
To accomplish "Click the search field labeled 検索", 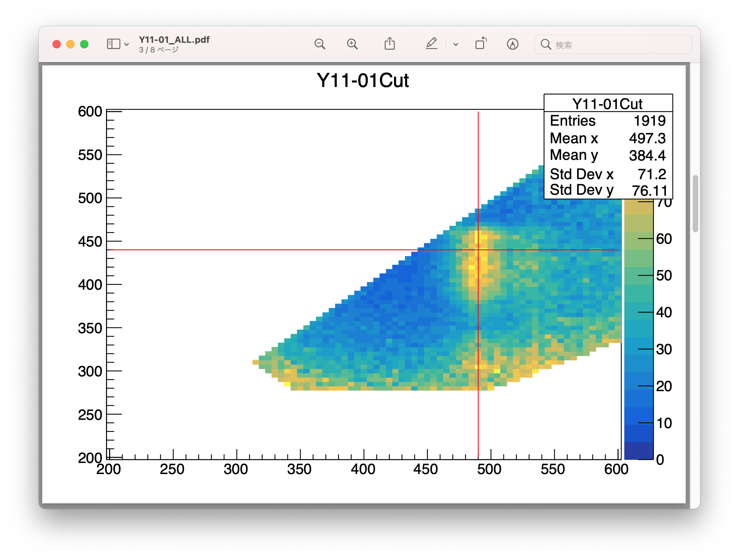I will 613,44.
